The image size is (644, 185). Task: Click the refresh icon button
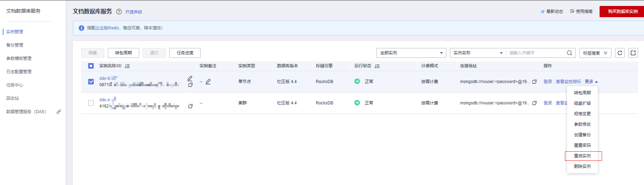click(x=620, y=53)
